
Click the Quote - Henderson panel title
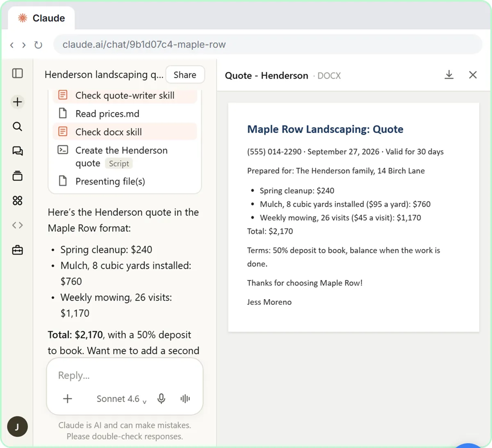[266, 75]
